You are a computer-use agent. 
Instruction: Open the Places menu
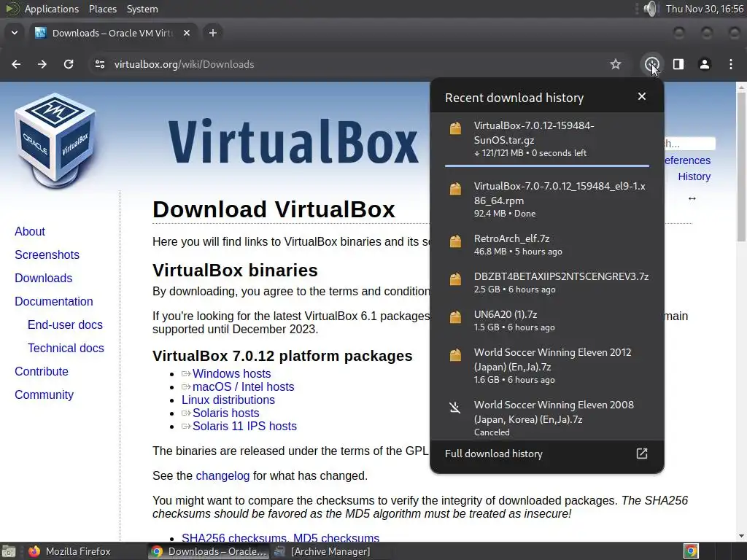click(x=102, y=9)
